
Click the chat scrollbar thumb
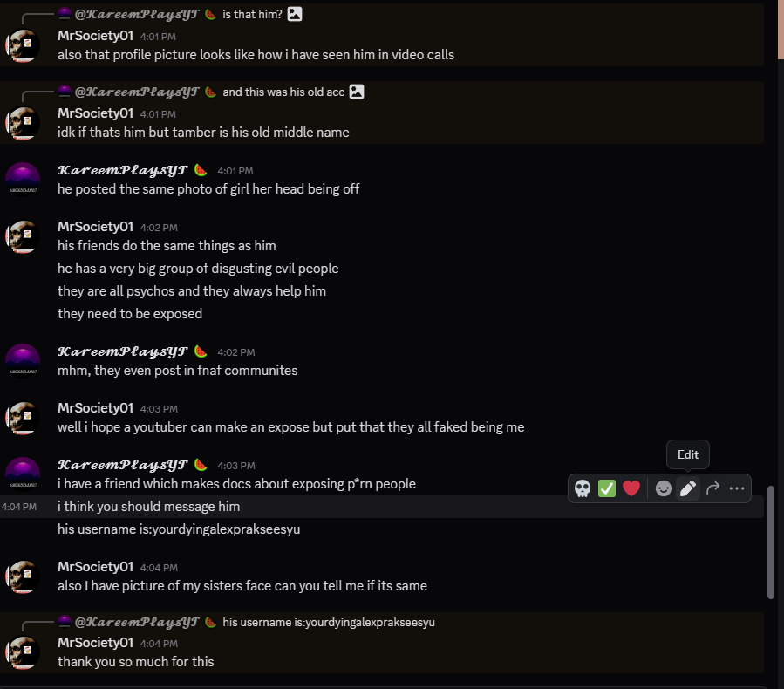770,542
